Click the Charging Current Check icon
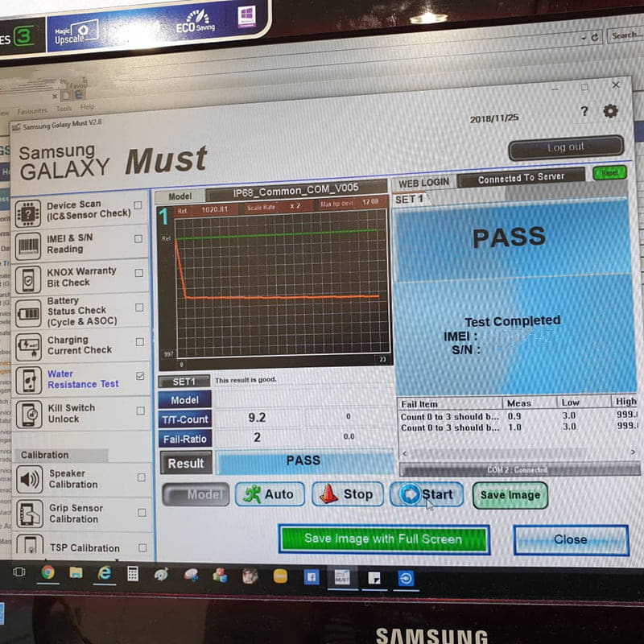The width and height of the screenshot is (644, 644). [28, 347]
